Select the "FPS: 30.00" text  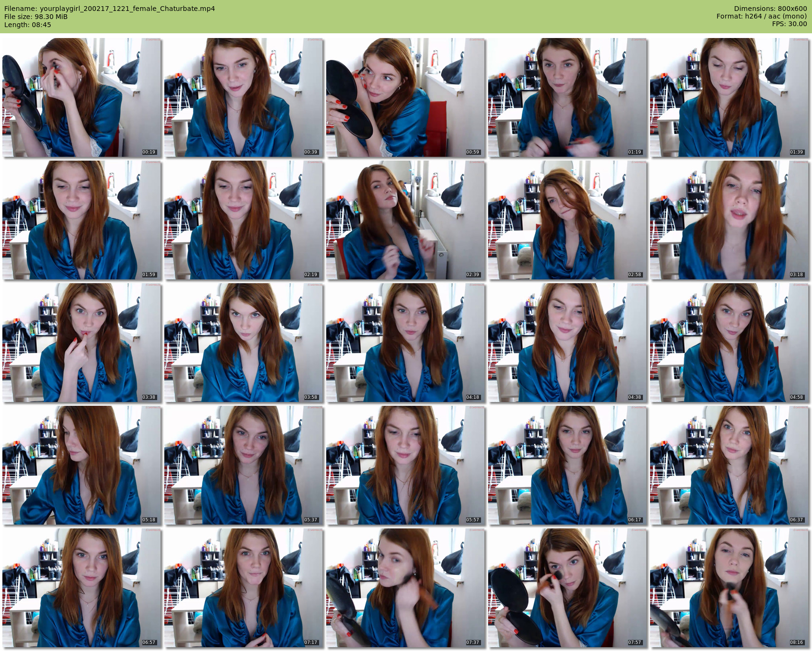click(x=789, y=24)
